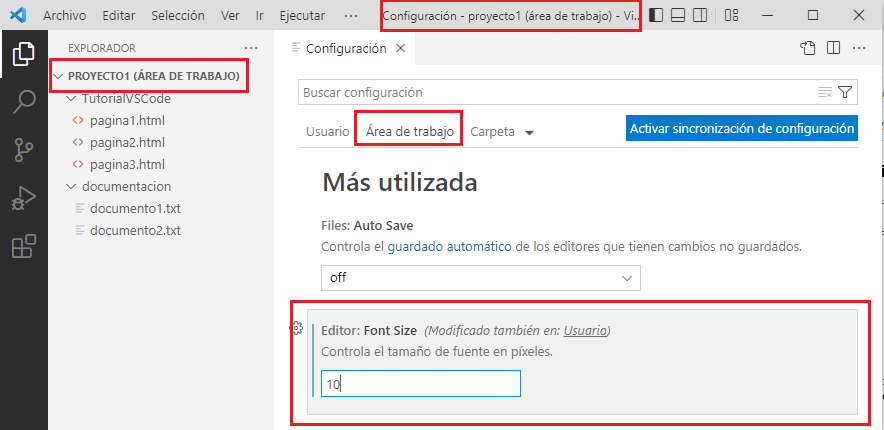Click the Font Size value field
884x430 pixels.
click(421, 384)
